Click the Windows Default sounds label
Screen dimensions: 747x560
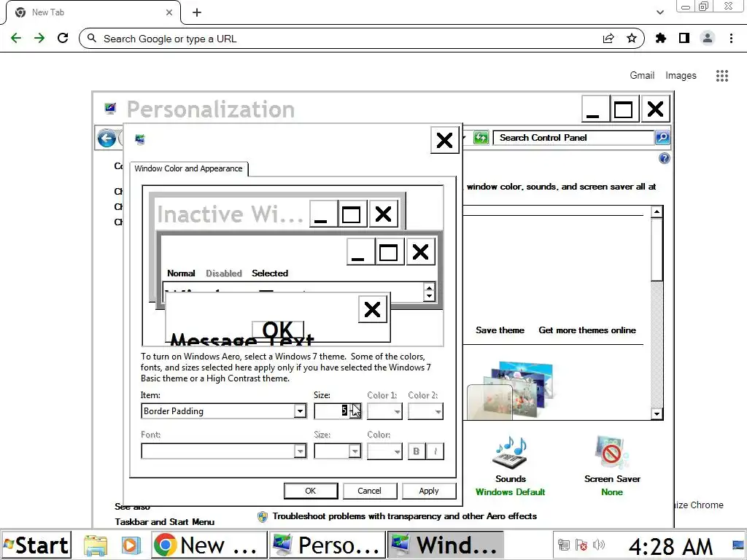[x=510, y=492]
